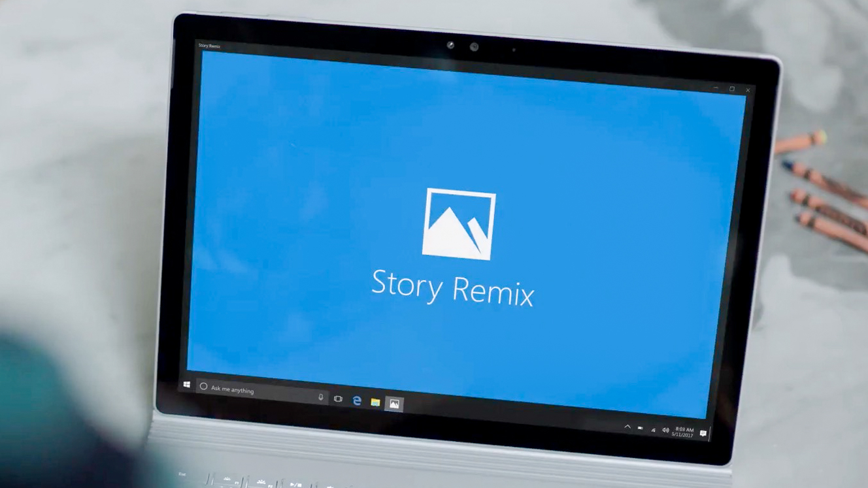
Task: Open the Action Center notification icon
Action: (x=703, y=434)
